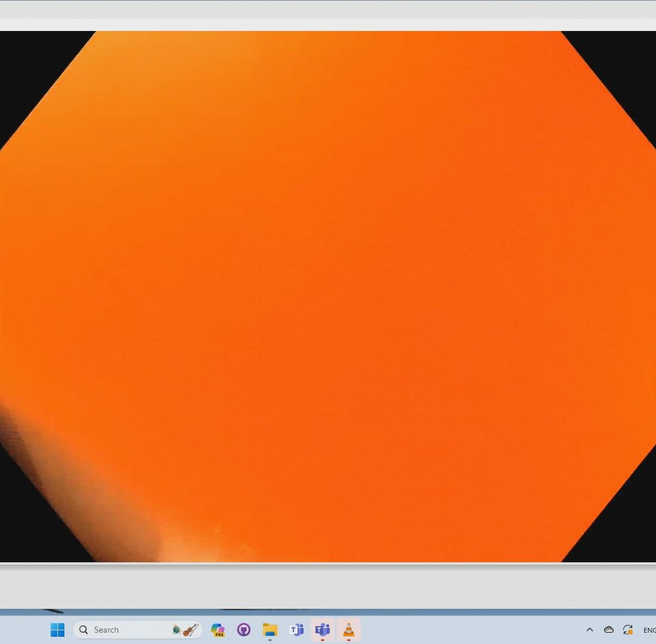
Task: Open the Windows Start menu
Action: pyautogui.click(x=57, y=629)
